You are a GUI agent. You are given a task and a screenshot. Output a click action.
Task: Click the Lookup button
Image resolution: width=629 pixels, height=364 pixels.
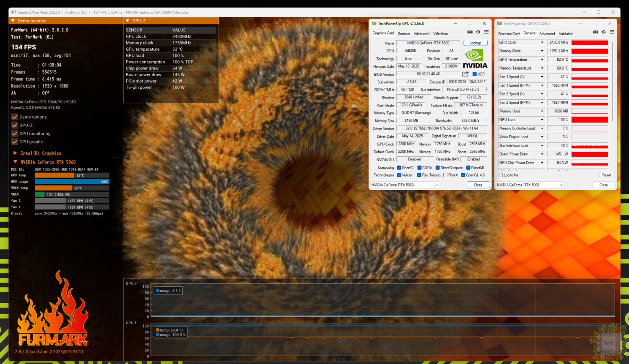click(476, 43)
